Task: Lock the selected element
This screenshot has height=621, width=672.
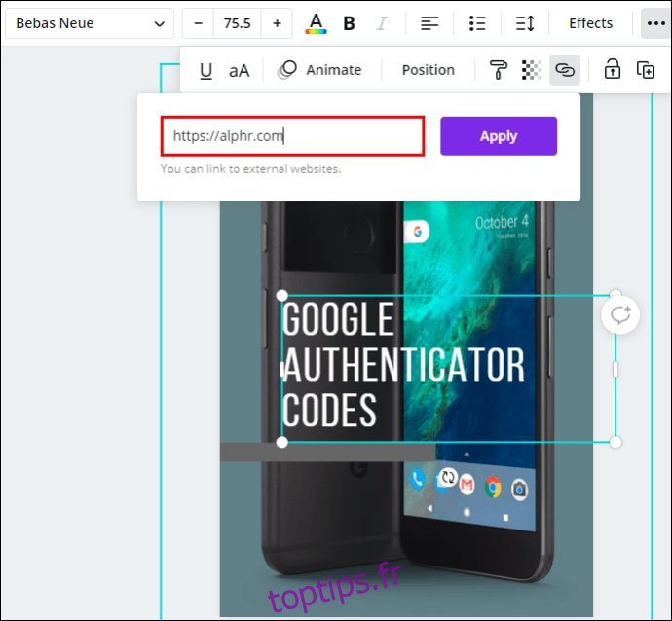Action: click(x=612, y=70)
